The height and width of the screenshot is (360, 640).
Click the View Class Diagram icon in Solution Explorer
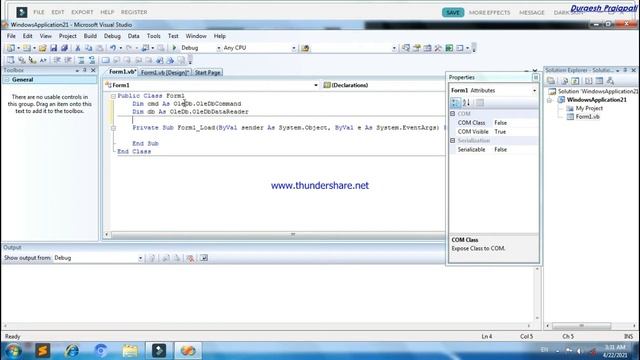[x=610, y=81]
